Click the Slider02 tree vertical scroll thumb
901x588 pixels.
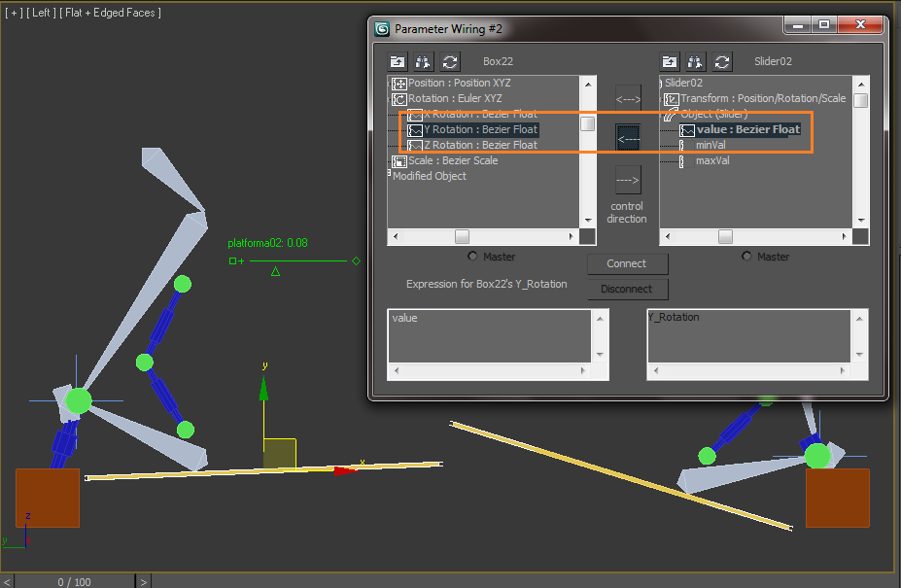click(861, 100)
